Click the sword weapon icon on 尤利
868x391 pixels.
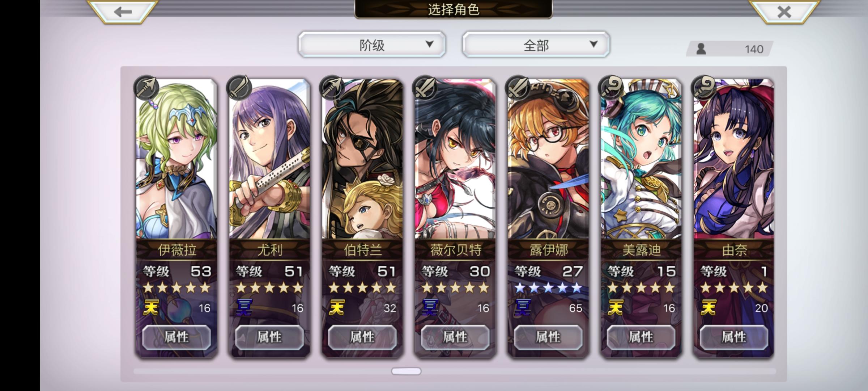click(239, 88)
